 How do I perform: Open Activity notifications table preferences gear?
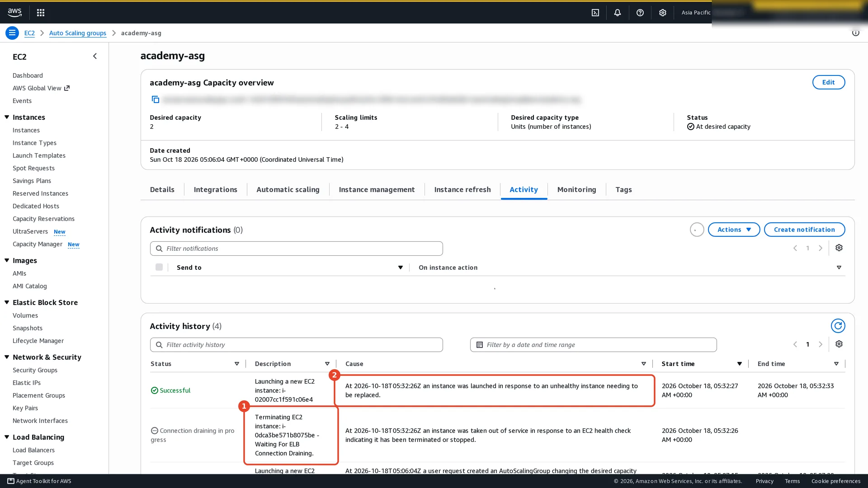tap(839, 248)
